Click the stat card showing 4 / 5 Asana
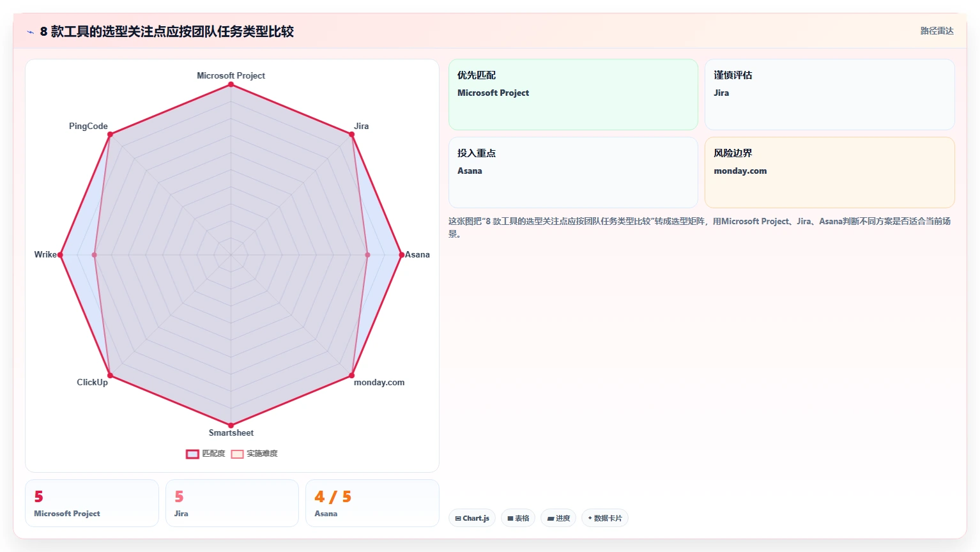The width and height of the screenshot is (980, 552). tap(372, 503)
